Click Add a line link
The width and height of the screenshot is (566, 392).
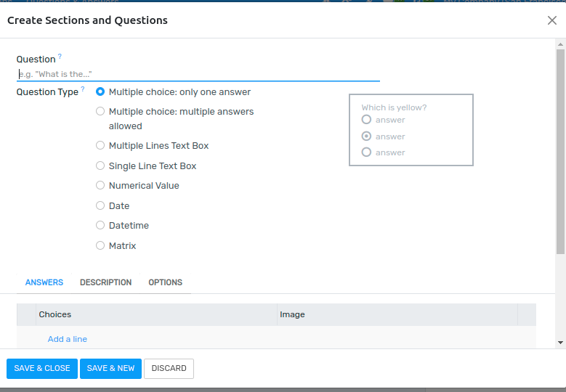coord(68,339)
